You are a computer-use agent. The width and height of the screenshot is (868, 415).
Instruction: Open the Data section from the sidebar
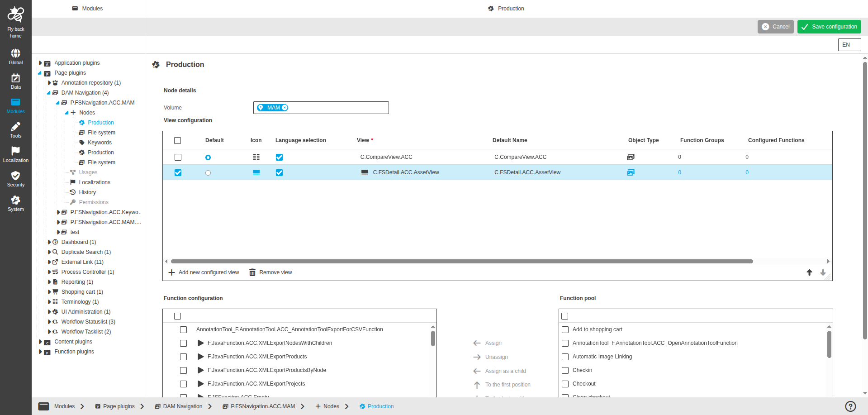[x=15, y=80]
